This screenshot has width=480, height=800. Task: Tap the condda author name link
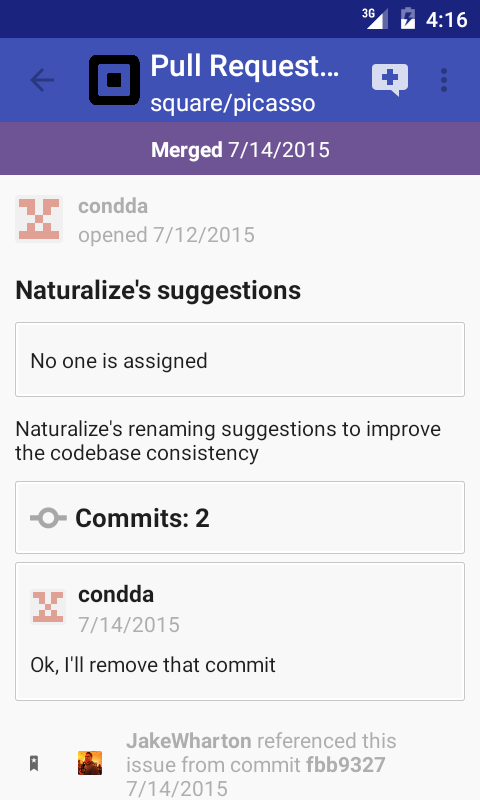coord(113,206)
